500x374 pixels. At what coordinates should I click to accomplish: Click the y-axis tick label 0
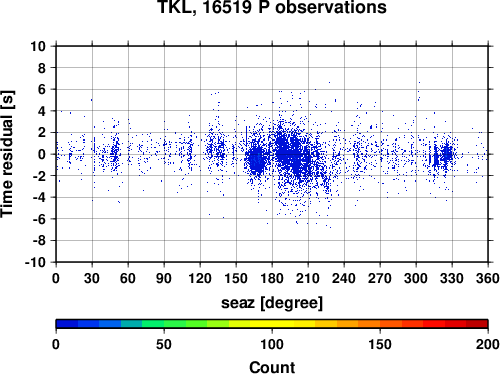point(42,154)
